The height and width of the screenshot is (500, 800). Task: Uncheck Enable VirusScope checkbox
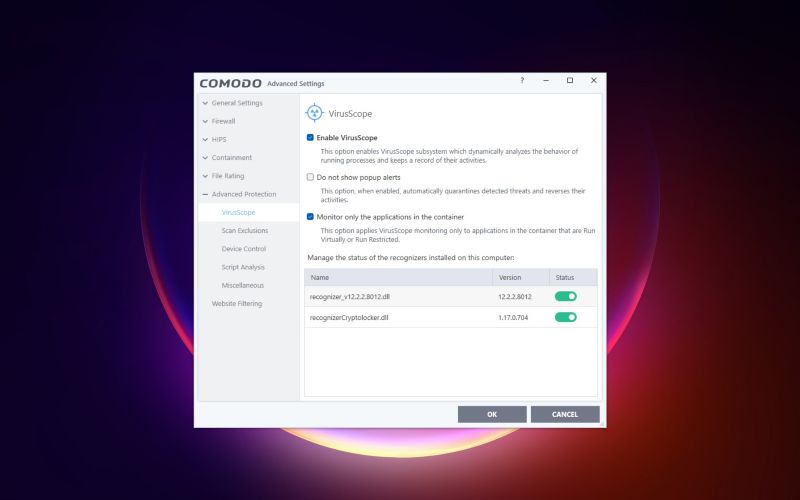pos(310,138)
